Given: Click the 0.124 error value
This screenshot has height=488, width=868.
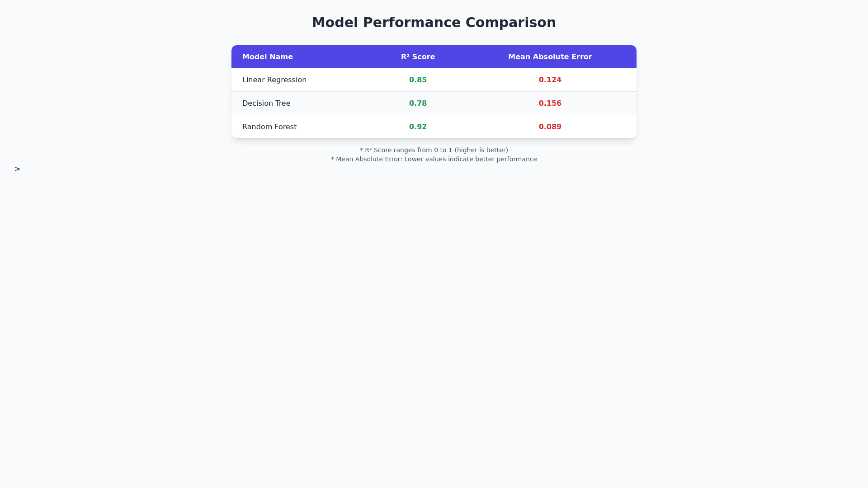Looking at the screenshot, I should (550, 80).
